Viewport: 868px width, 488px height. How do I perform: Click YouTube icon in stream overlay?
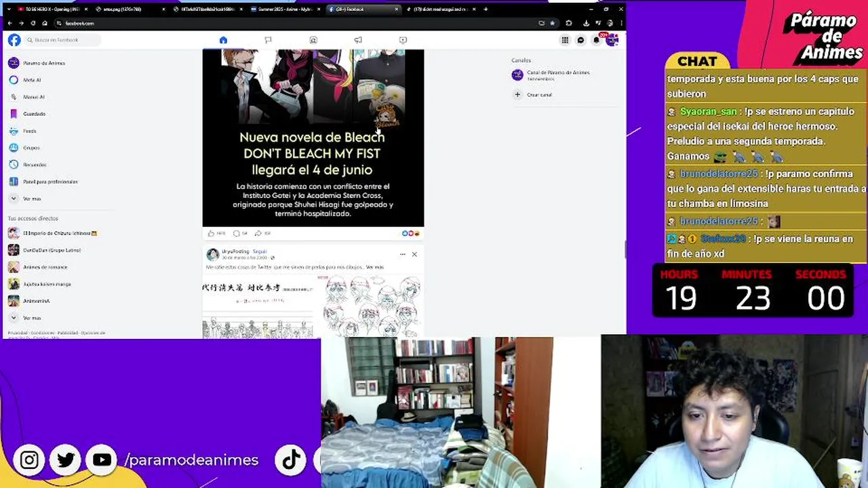(102, 460)
